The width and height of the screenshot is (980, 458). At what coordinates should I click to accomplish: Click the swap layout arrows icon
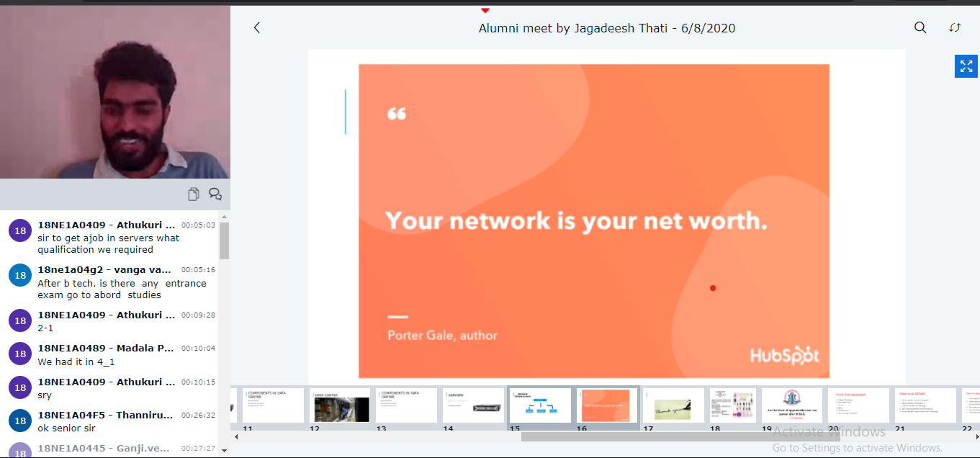[955, 28]
